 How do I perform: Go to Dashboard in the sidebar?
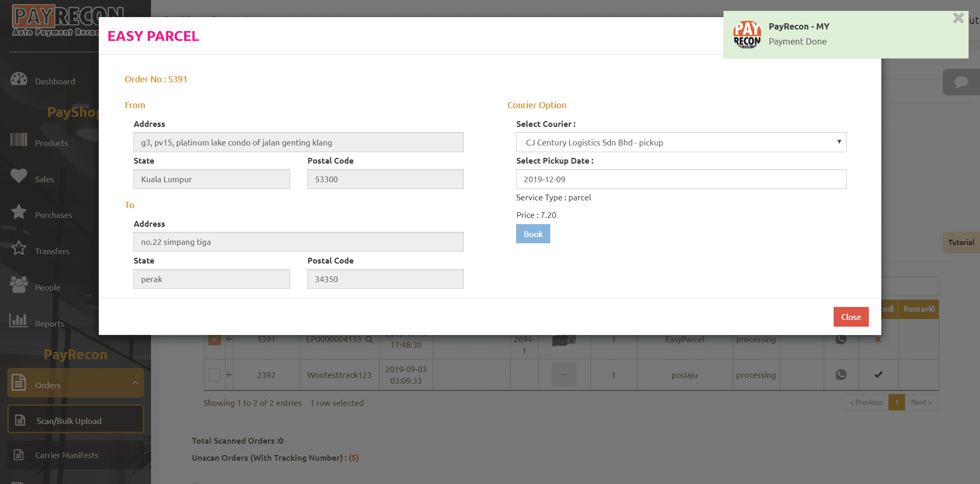[55, 81]
